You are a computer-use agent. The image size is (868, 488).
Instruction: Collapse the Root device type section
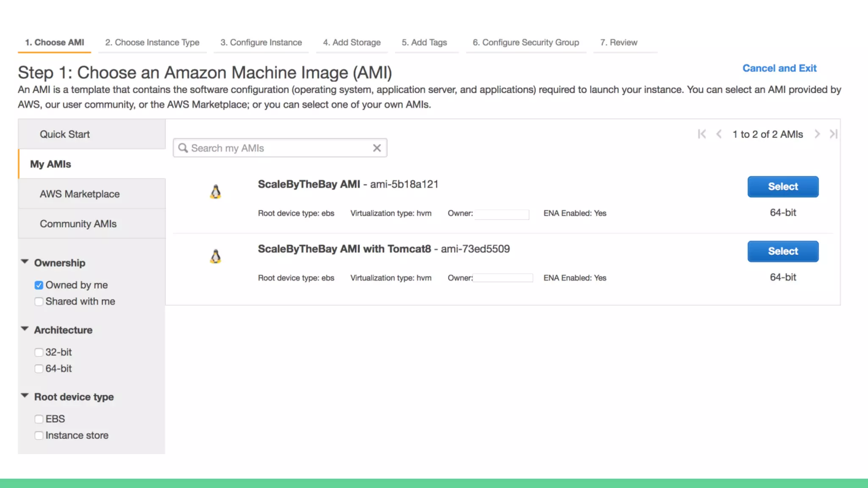(x=25, y=396)
